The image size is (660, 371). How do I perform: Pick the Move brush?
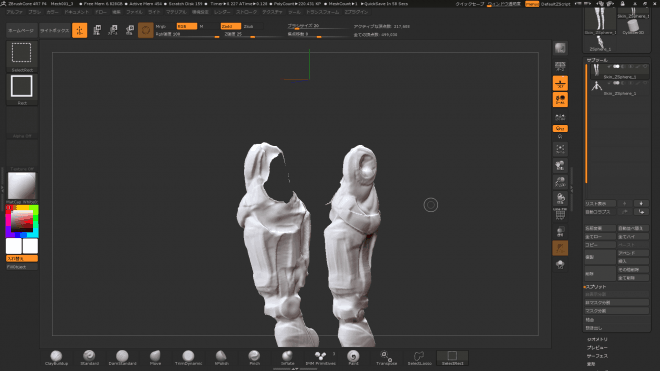pyautogui.click(x=155, y=358)
